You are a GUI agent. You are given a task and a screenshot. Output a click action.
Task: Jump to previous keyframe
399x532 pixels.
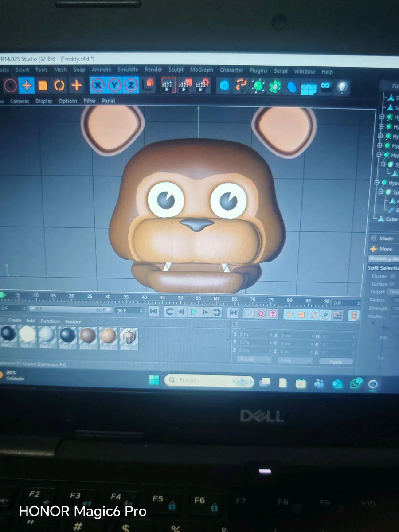tap(169, 312)
